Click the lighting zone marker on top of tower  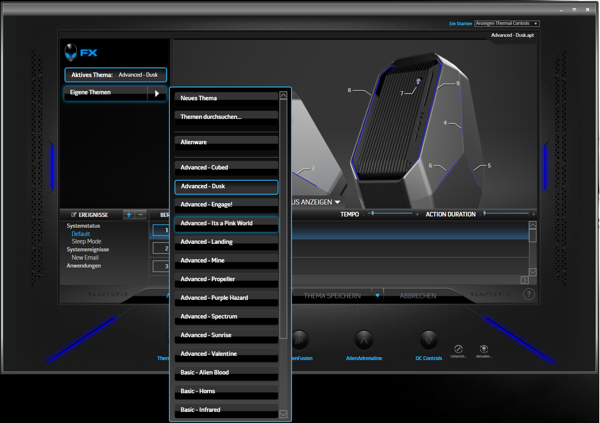(419, 81)
